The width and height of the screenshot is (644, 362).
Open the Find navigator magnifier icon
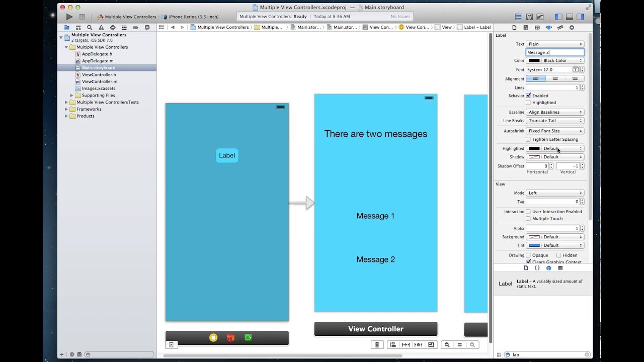(90, 27)
